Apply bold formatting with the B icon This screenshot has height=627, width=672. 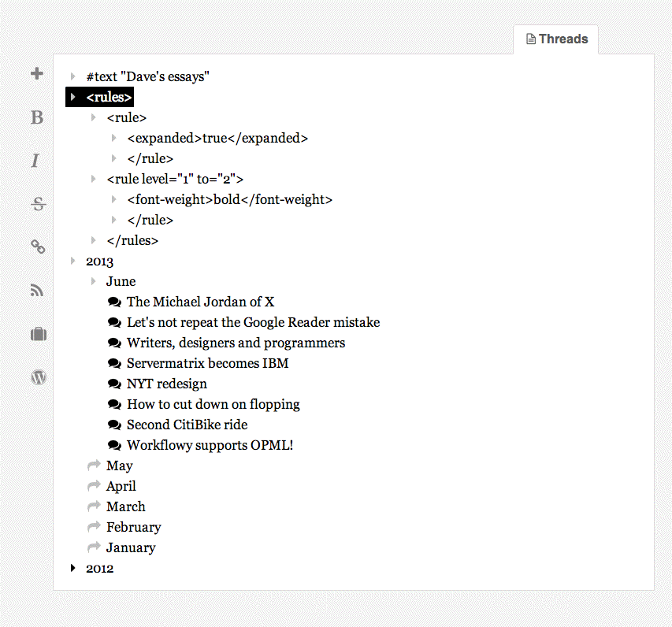click(37, 118)
